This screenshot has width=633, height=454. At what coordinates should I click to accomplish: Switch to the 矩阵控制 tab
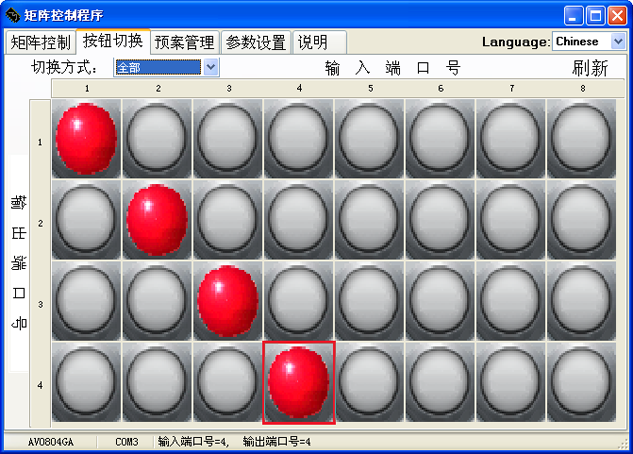[40, 43]
